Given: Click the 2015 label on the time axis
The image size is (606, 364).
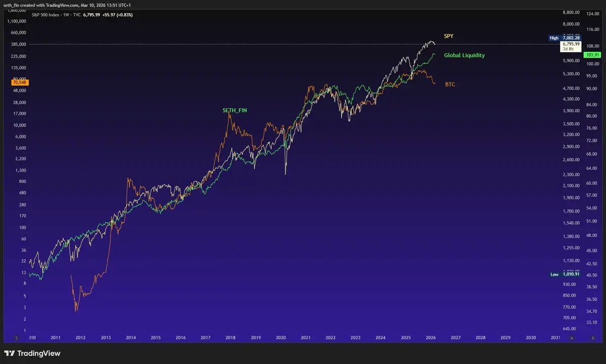Looking at the screenshot, I should pos(155,338).
